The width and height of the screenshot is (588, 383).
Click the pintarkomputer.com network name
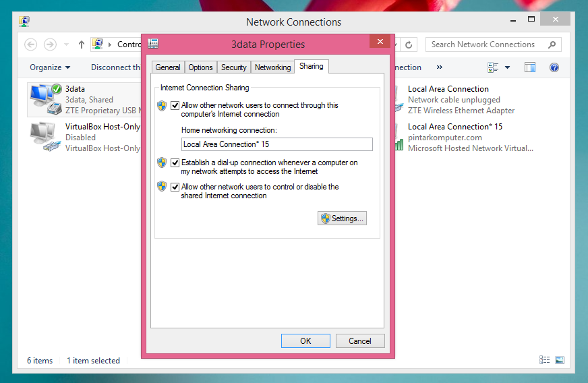pos(445,138)
